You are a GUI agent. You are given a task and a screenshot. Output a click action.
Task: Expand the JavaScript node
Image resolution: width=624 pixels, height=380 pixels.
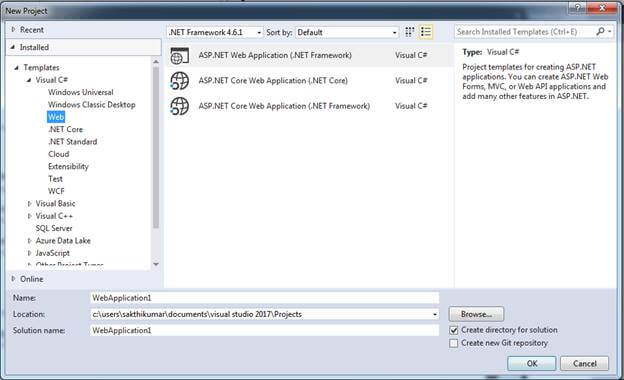pos(29,253)
